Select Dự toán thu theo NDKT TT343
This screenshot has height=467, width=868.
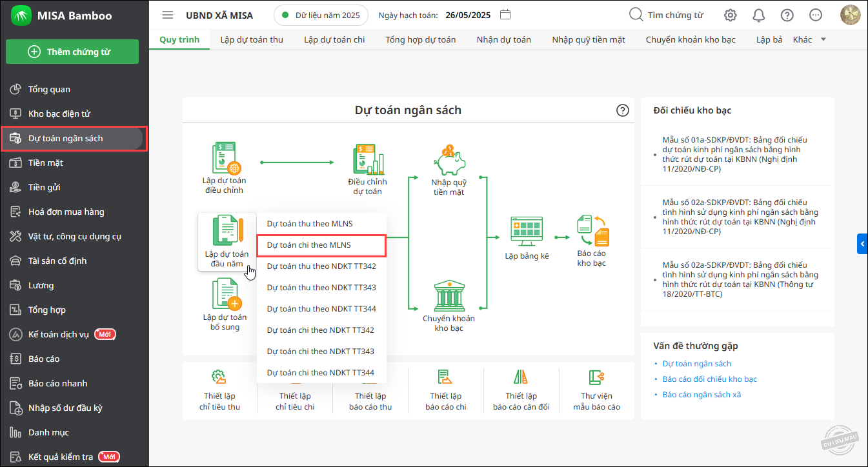click(x=321, y=288)
